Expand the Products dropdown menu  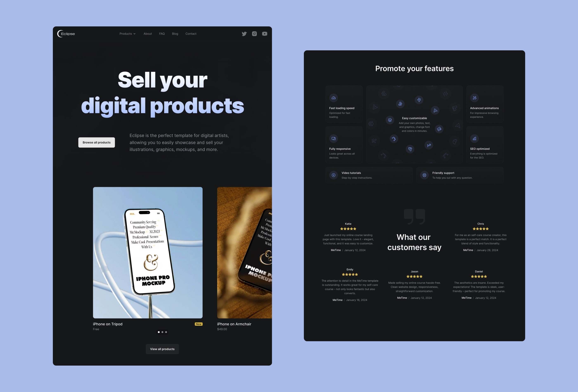(x=127, y=33)
